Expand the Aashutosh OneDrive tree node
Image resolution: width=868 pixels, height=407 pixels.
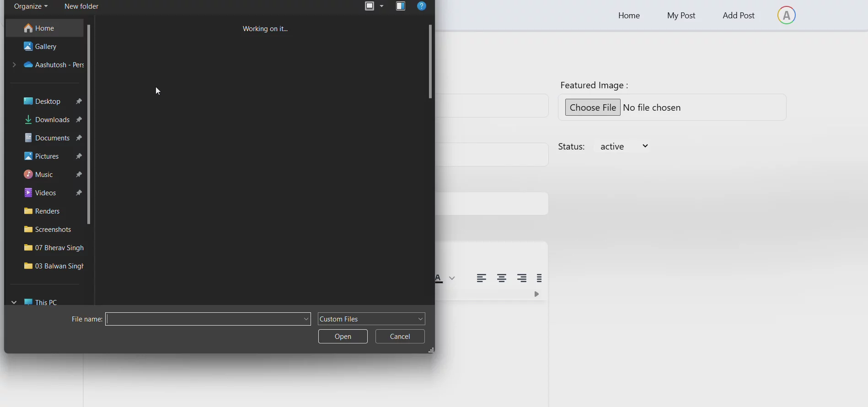14,65
